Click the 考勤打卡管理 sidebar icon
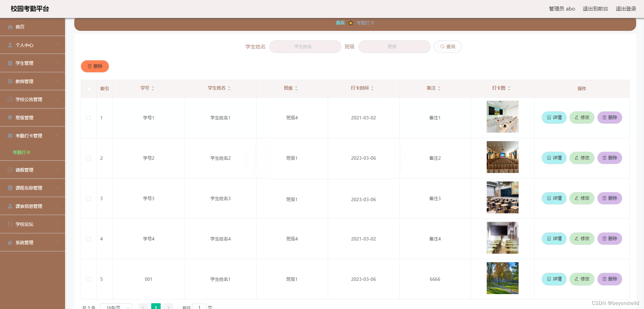 click(10, 135)
